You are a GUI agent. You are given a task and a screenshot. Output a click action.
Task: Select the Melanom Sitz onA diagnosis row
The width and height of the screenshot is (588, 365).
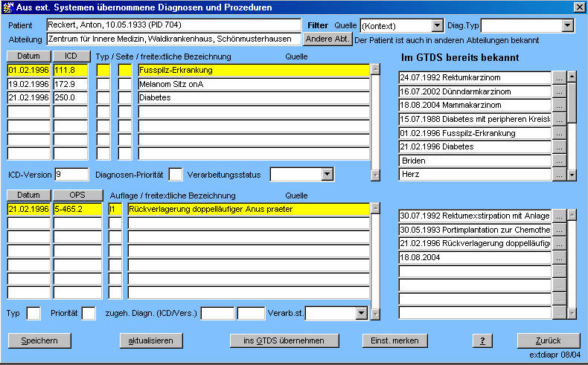click(x=253, y=84)
